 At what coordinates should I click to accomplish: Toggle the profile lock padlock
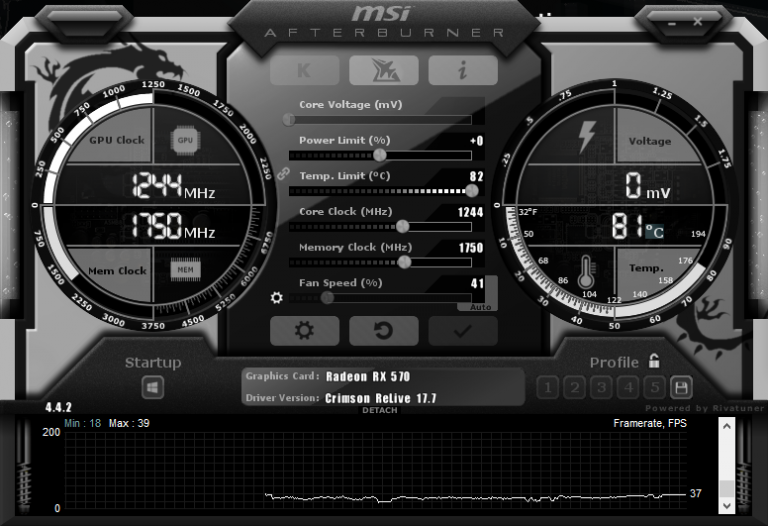pyautogui.click(x=654, y=361)
